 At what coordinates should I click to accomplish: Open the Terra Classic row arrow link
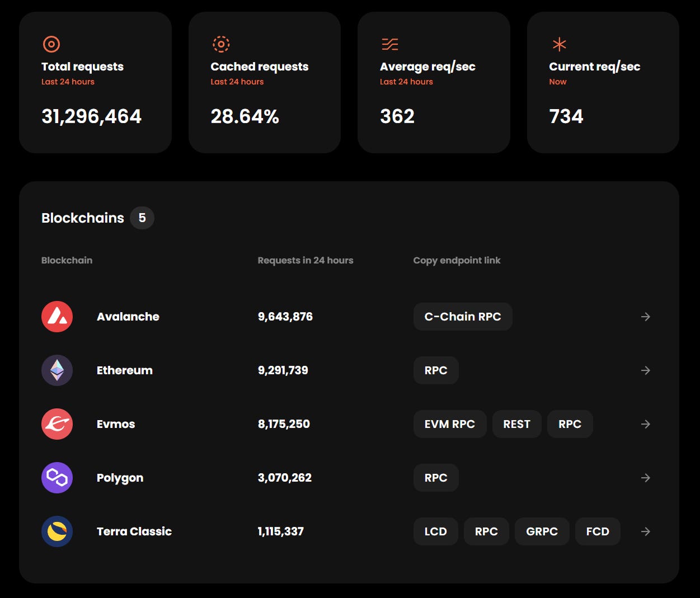(645, 531)
